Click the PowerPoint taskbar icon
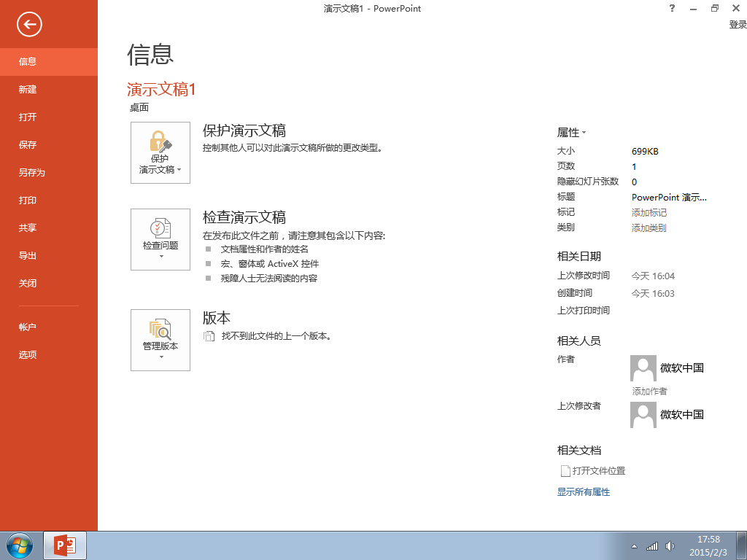Viewport: 747px width, 560px height. coord(65,545)
